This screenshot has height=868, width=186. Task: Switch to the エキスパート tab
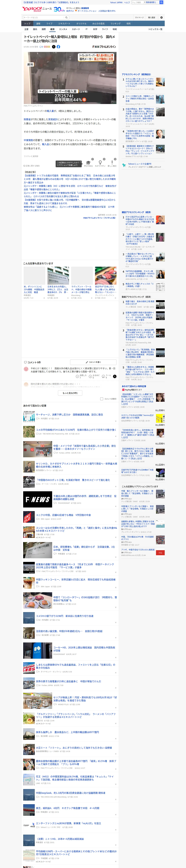(x=64, y=24)
